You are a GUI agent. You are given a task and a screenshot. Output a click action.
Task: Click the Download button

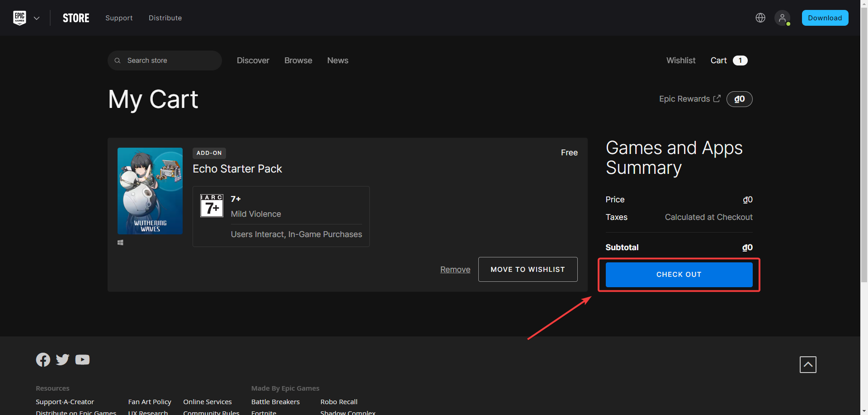[x=825, y=18]
